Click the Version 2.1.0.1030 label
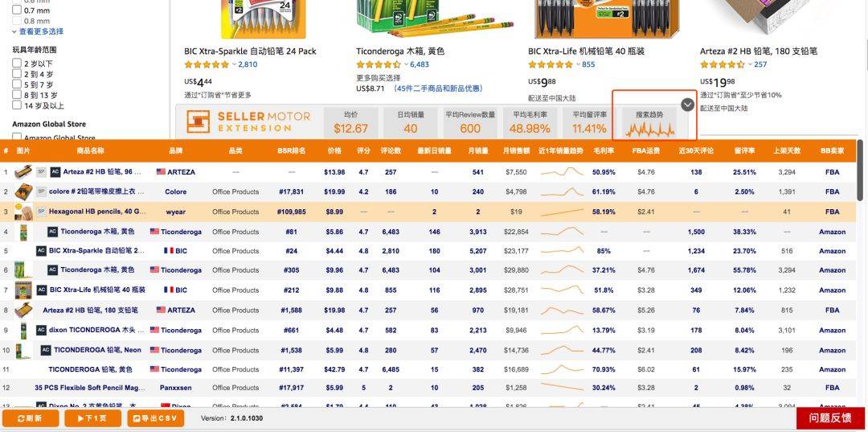Image resolution: width=868 pixels, height=432 pixels. [x=232, y=418]
